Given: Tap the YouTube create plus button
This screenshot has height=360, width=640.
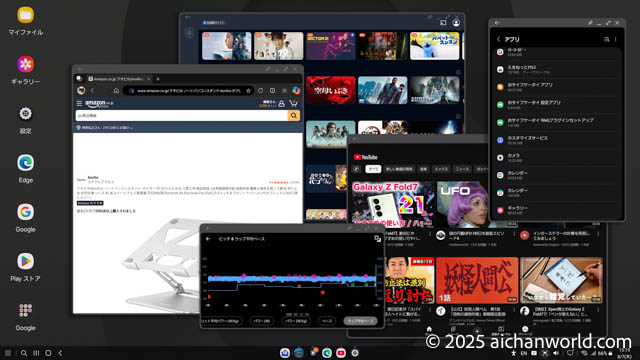Looking at the screenshot, I should [x=477, y=331].
